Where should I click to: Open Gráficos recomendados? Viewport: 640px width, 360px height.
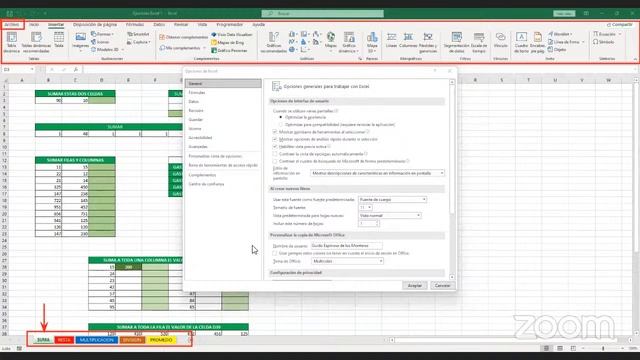[x=273, y=42]
